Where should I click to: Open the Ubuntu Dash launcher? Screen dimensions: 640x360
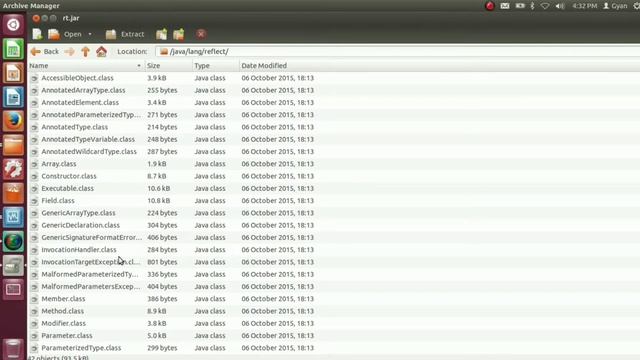click(x=13, y=24)
